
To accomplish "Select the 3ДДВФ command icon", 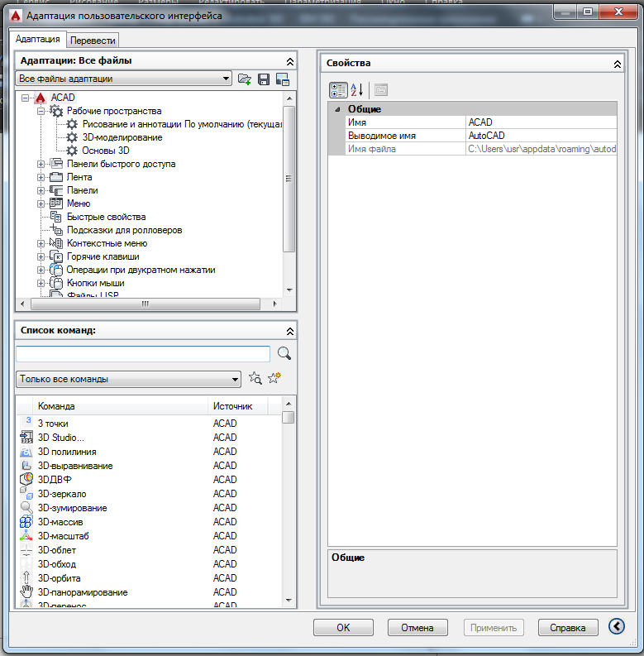I will [26, 479].
